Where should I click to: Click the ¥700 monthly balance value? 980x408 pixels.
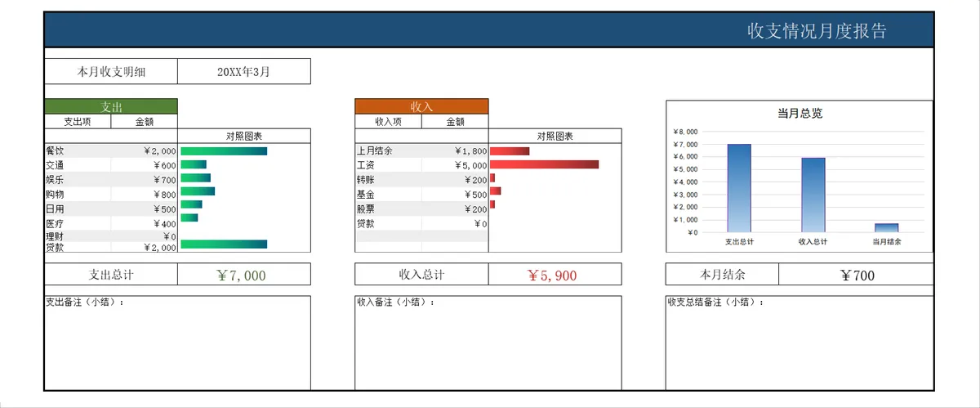click(857, 275)
